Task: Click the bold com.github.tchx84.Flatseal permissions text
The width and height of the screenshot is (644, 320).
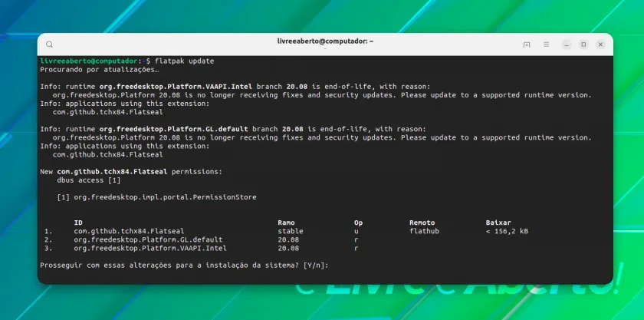Action: pos(112,172)
